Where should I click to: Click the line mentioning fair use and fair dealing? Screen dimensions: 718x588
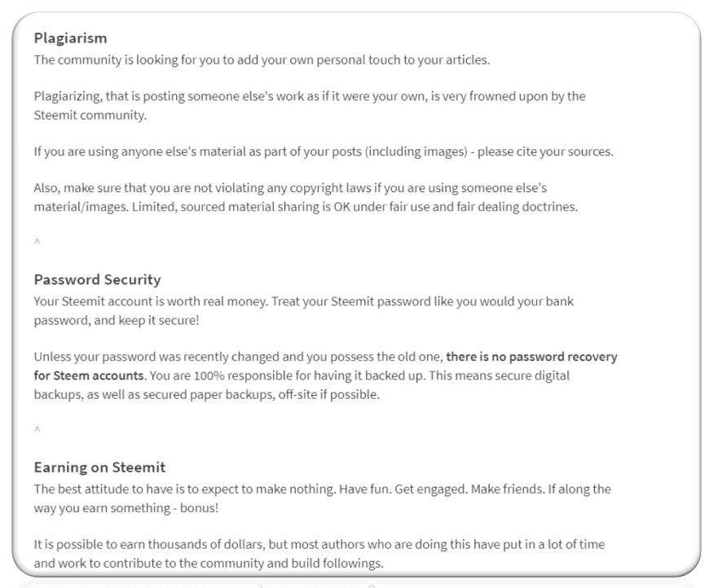click(x=306, y=207)
